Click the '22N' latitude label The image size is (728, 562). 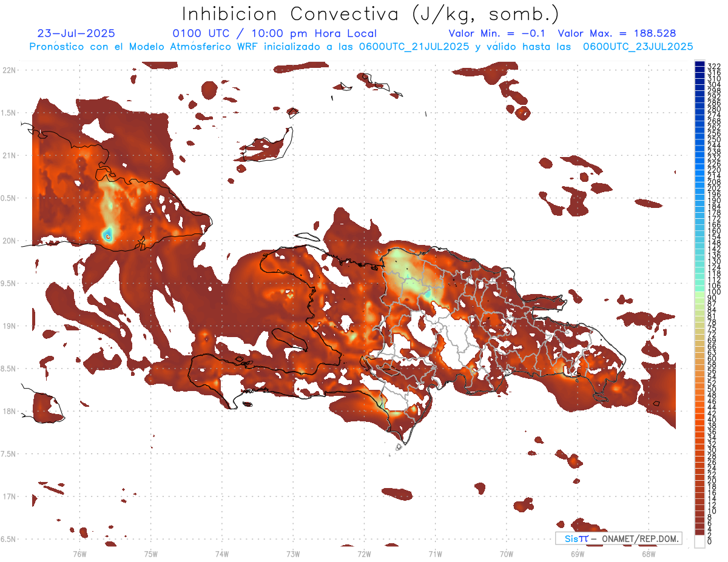(9, 70)
